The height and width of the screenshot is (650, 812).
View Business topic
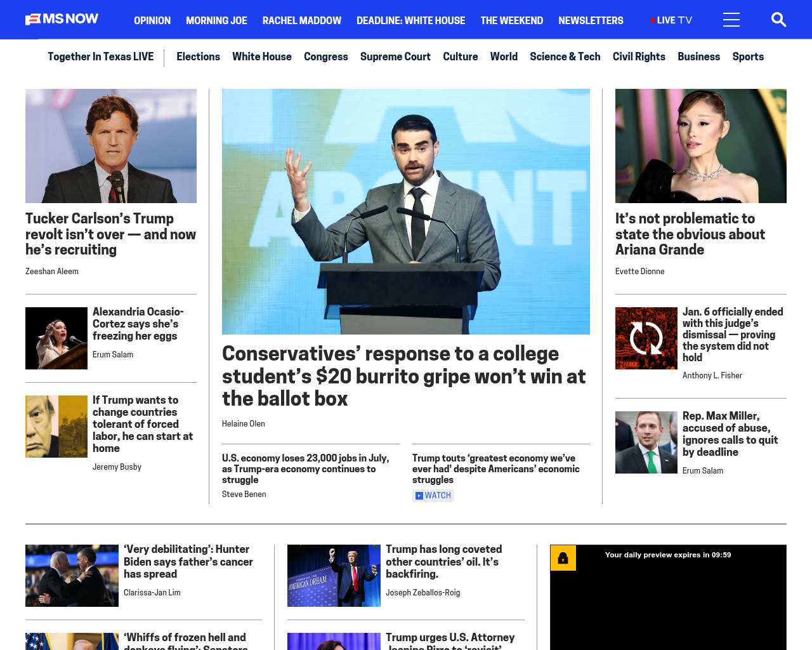pyautogui.click(x=698, y=56)
